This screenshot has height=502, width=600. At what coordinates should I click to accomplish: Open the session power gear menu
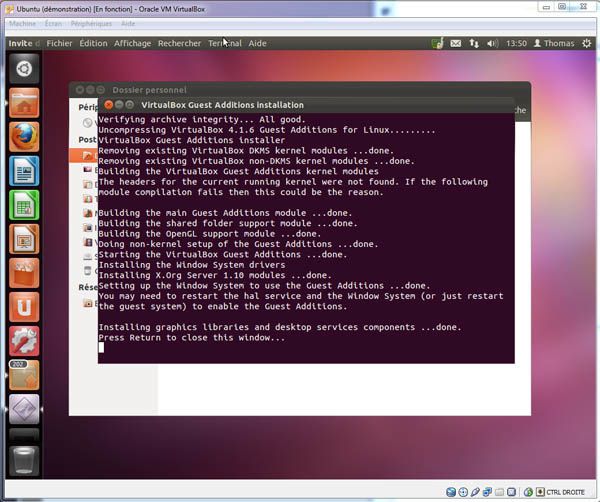click(x=586, y=43)
